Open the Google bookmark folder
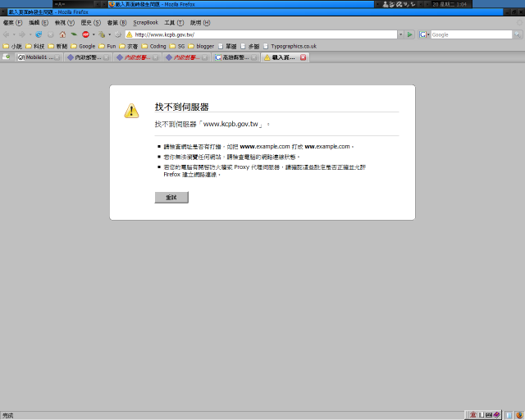Viewport: 525px width, 420px height. tap(83, 46)
